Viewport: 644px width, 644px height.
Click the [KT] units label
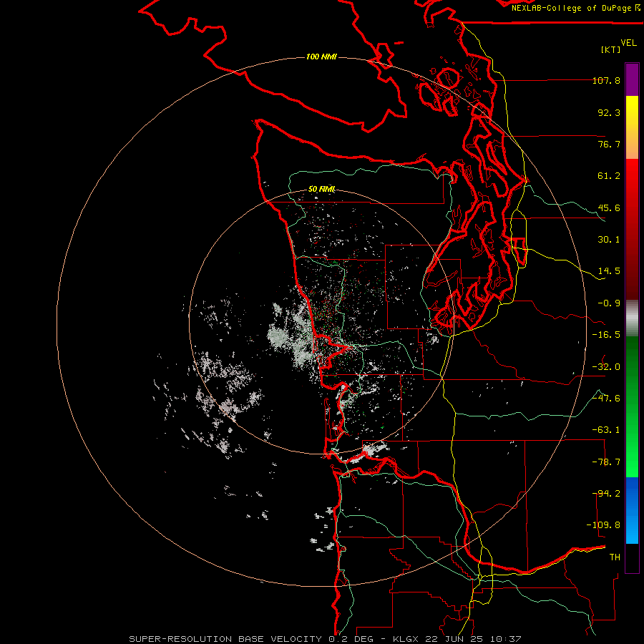pyautogui.click(x=611, y=49)
